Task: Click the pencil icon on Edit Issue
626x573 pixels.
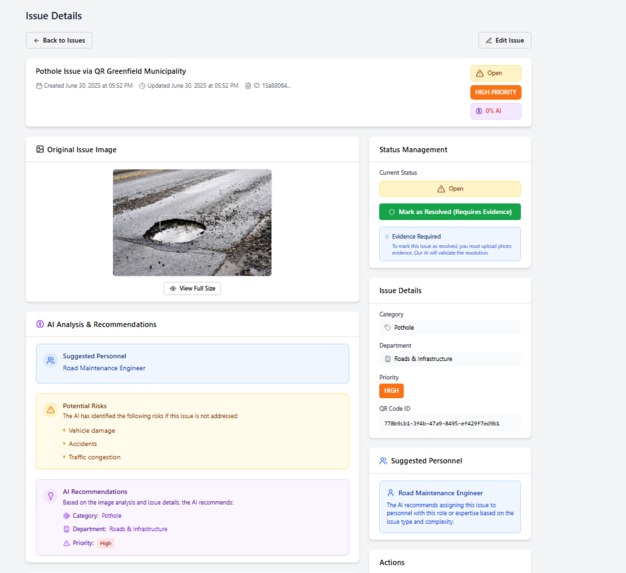Action: (x=489, y=40)
